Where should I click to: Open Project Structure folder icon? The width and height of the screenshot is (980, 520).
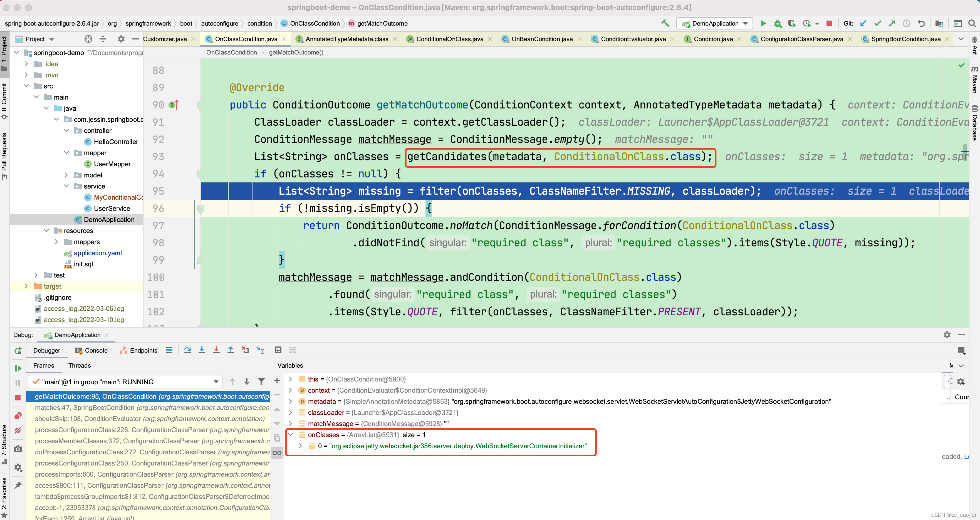tap(939, 23)
